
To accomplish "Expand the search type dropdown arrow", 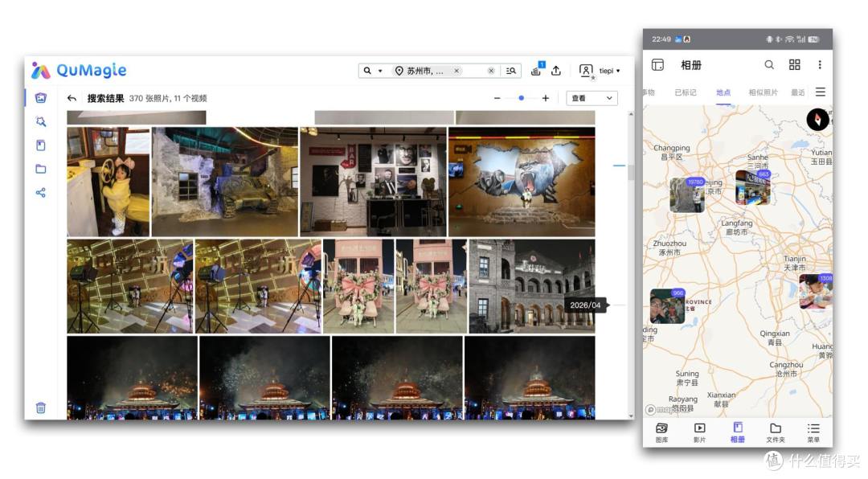I will point(380,71).
